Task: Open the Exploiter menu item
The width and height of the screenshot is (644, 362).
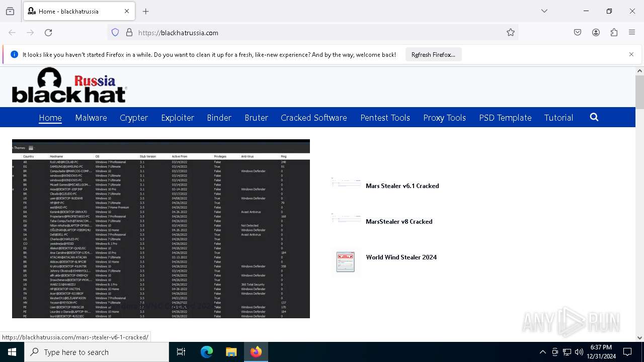Action: (x=178, y=118)
